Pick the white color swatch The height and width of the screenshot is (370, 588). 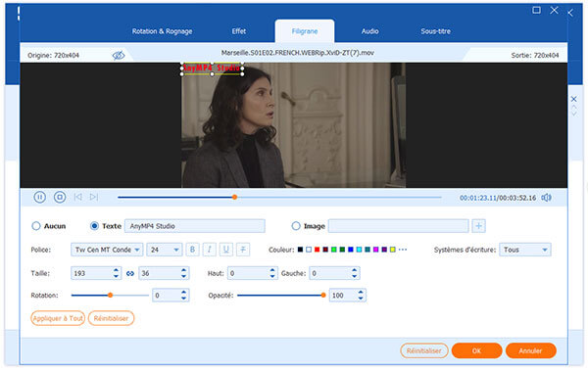pyautogui.click(x=309, y=250)
